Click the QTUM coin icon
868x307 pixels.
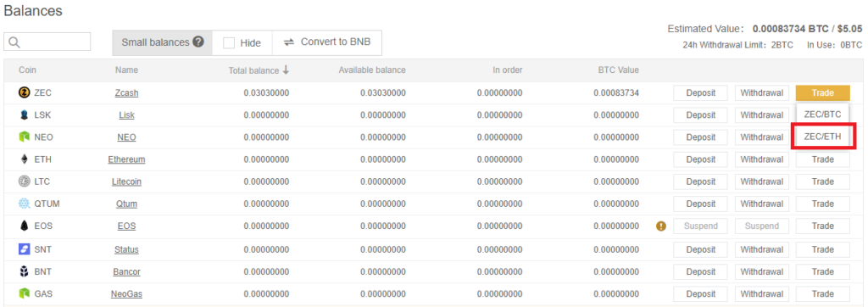tap(24, 204)
